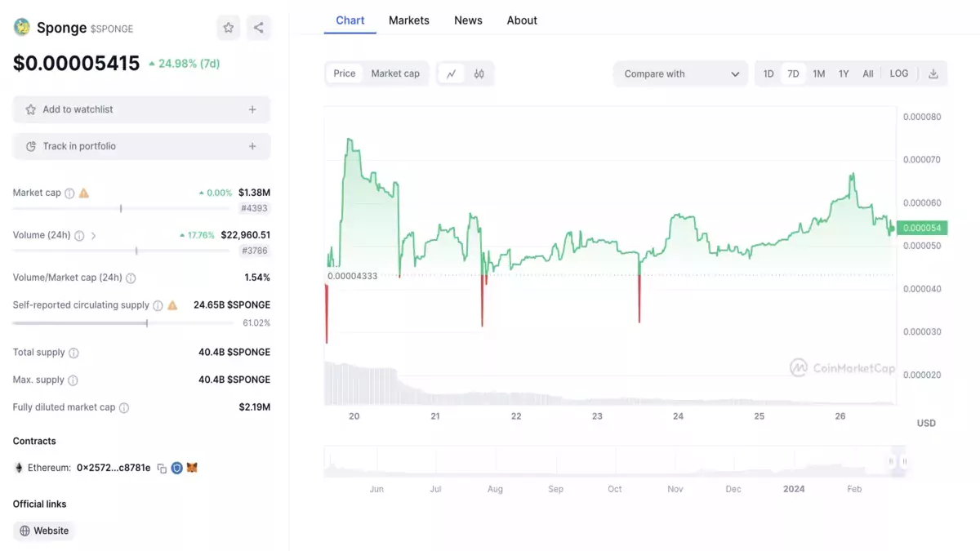Screen dimensions: 980x551
Task: Add token to MetaMask via fox icon
Action: pos(192,468)
